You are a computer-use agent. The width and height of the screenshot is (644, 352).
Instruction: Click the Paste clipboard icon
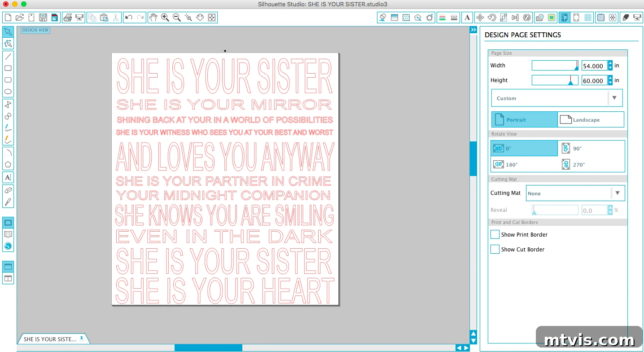pyautogui.click(x=104, y=18)
